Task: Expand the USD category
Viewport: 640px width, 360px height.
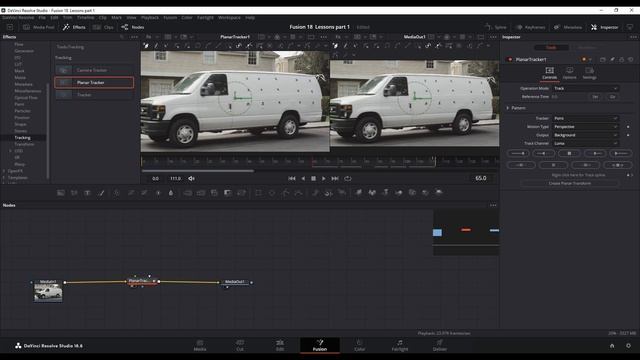Action: tap(11, 151)
